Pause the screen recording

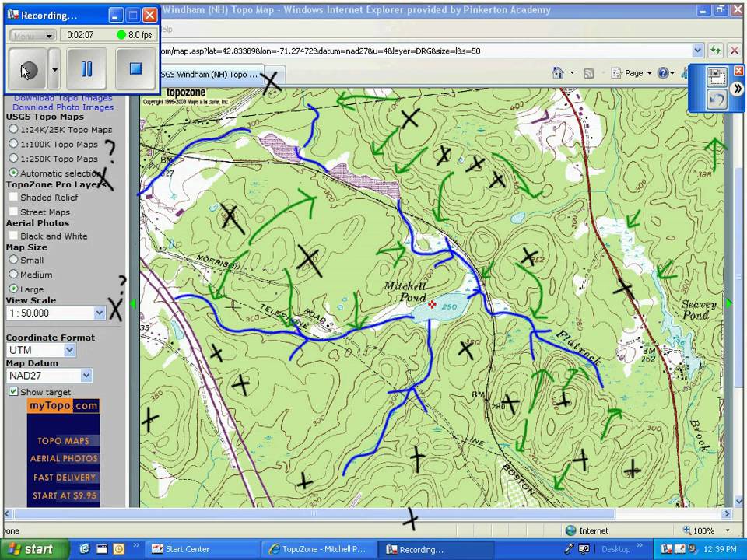coord(86,69)
